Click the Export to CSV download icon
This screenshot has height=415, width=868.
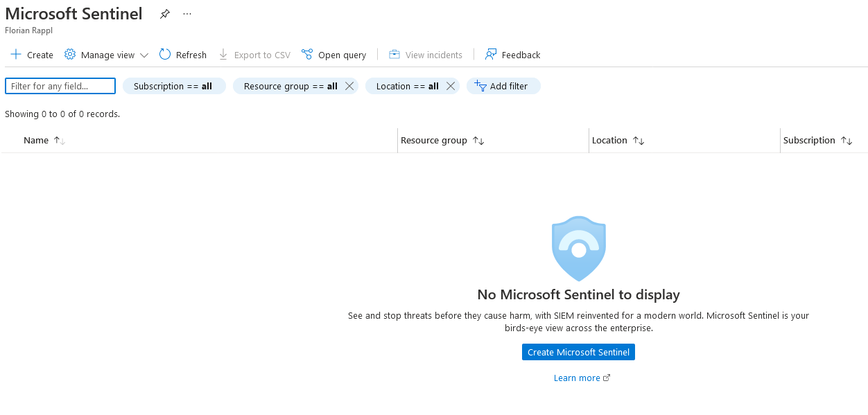click(223, 55)
